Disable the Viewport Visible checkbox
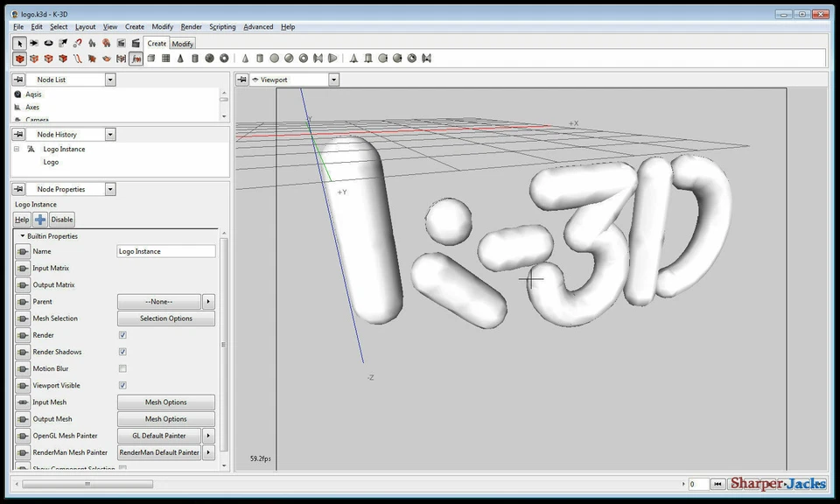Screen dimensions: 840x504 pyautogui.click(x=122, y=385)
